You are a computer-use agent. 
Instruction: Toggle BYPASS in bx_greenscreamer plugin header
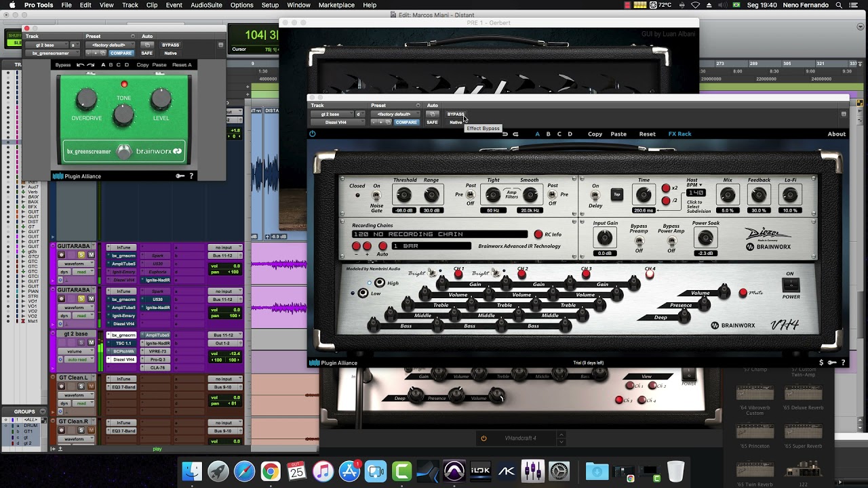[x=170, y=45]
